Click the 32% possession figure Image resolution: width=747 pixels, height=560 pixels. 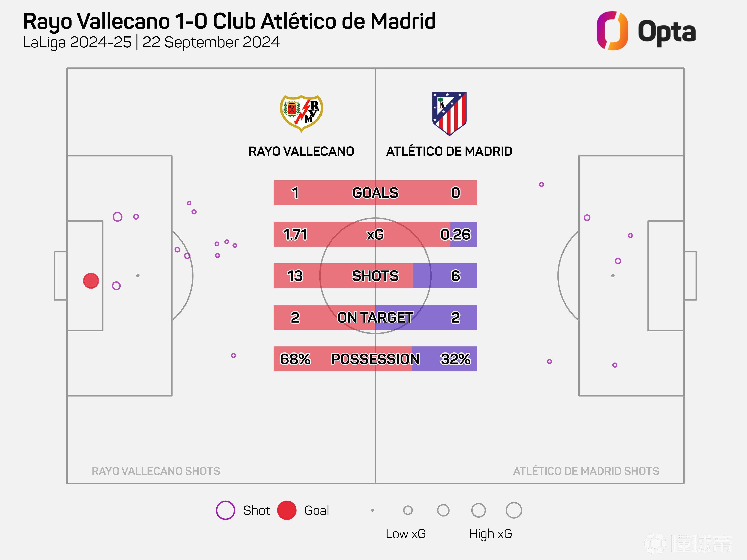pyautogui.click(x=455, y=359)
